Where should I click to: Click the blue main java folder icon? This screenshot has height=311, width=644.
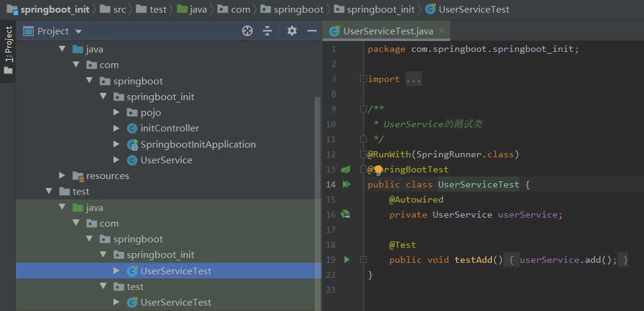(x=78, y=49)
